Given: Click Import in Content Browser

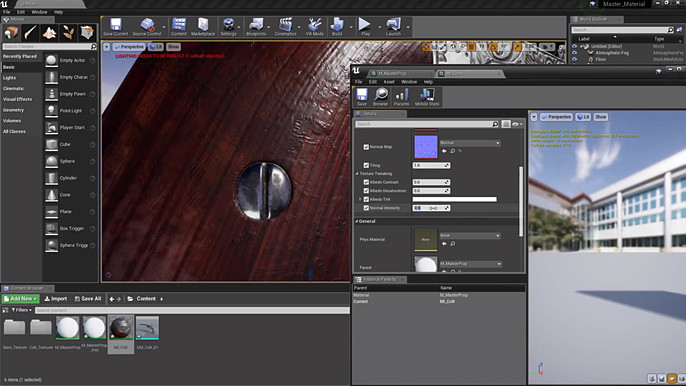Looking at the screenshot, I should (x=56, y=298).
